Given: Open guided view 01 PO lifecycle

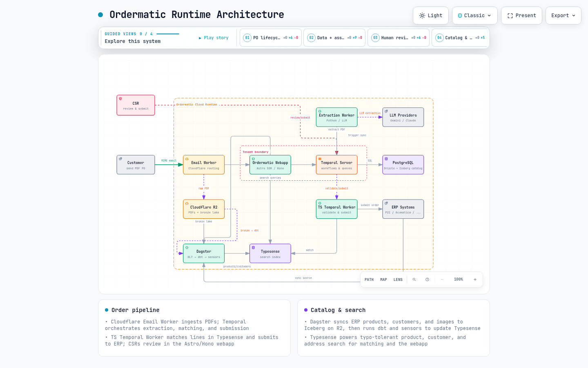Looking at the screenshot, I should (271, 38).
